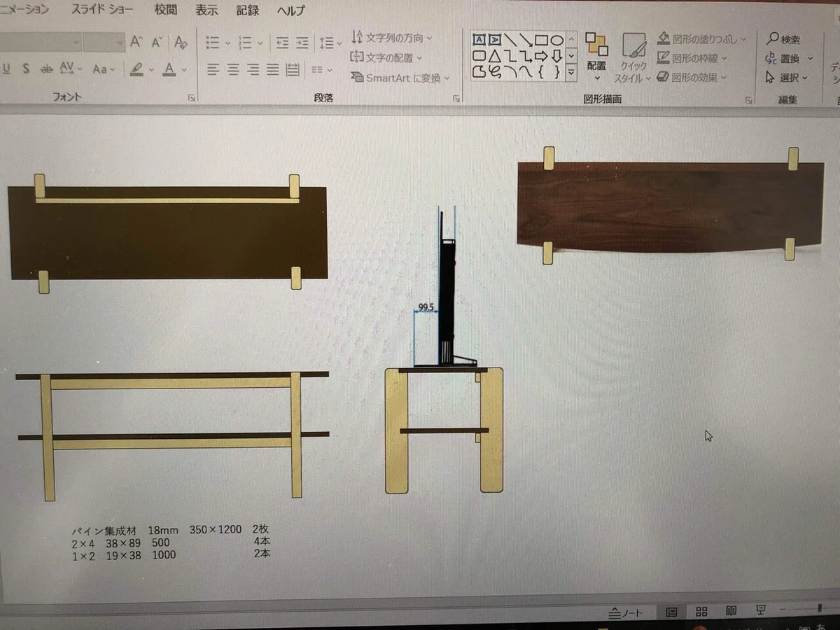Increase the list indent level
Screen dimensions: 840x630
pos(302,43)
